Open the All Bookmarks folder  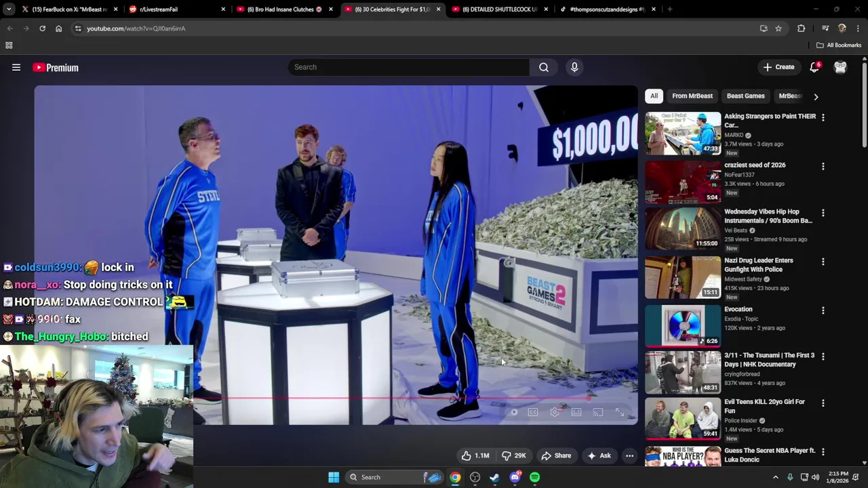pyautogui.click(x=839, y=45)
